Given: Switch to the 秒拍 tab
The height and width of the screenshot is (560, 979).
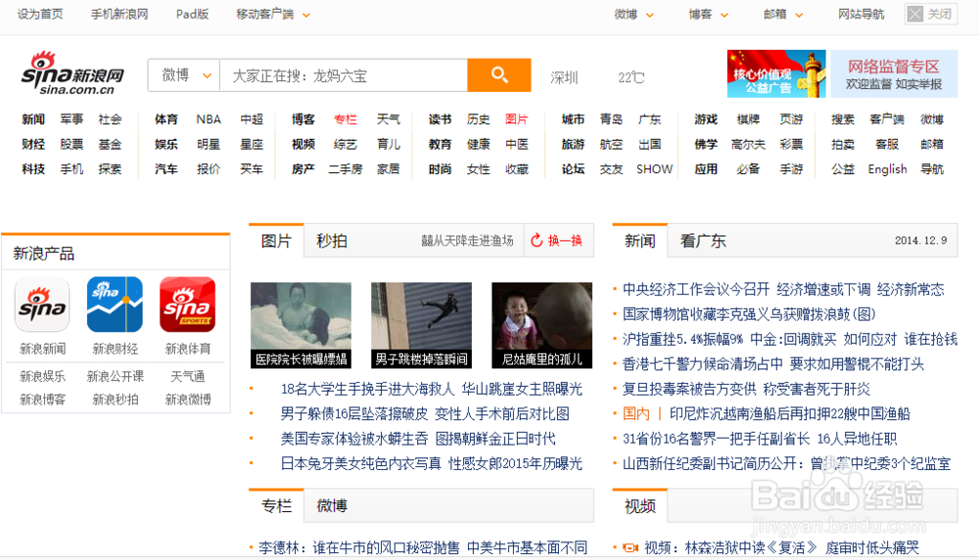Looking at the screenshot, I should point(332,241).
